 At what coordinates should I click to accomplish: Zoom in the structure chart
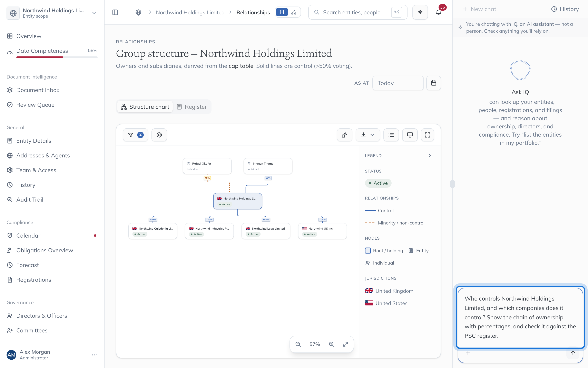point(332,344)
